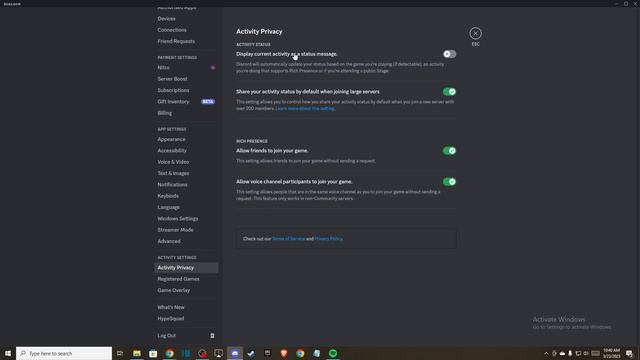The height and width of the screenshot is (360, 640).
Task: Disable Allow voice channel participants to join your game
Action: tap(449, 182)
